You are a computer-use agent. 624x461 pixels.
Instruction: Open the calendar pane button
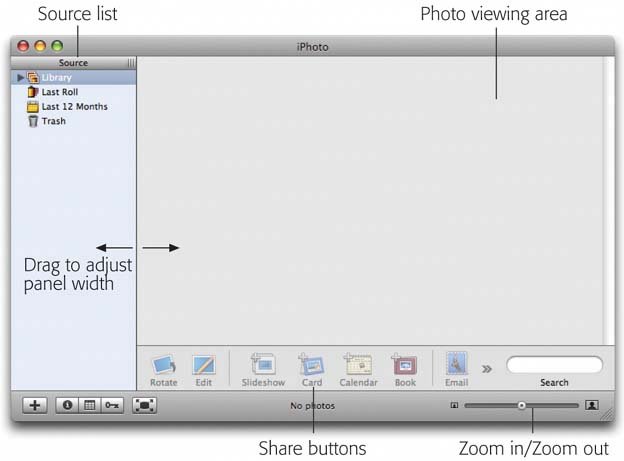click(x=90, y=405)
